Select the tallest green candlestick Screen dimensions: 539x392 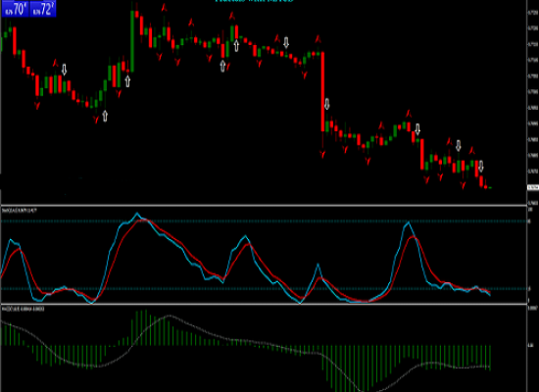pyautogui.click(x=132, y=40)
